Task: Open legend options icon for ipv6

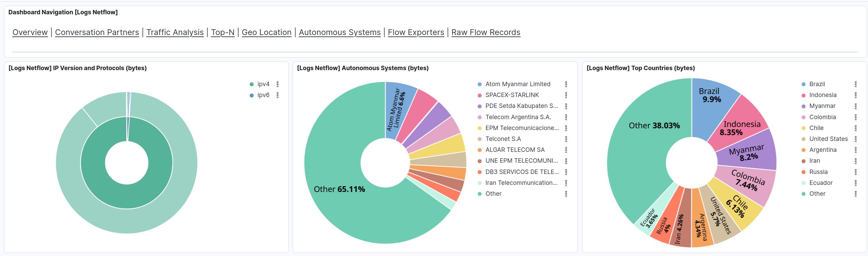Action: 278,95
